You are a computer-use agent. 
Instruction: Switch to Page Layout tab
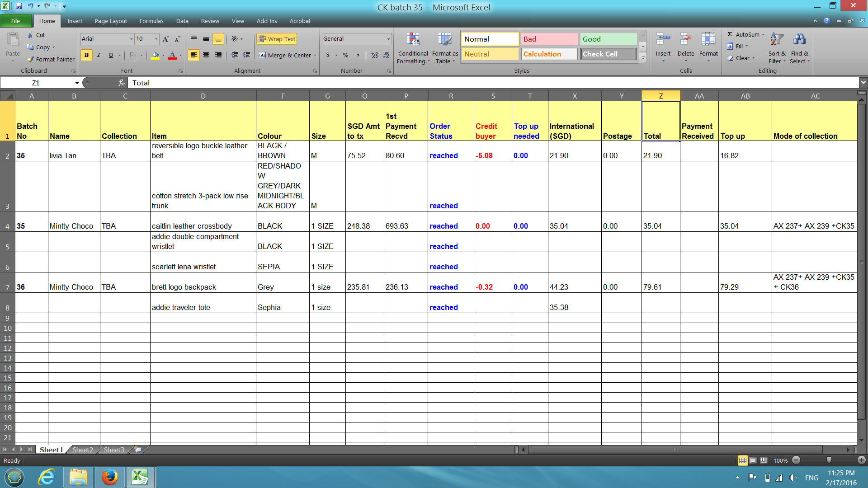tap(111, 21)
